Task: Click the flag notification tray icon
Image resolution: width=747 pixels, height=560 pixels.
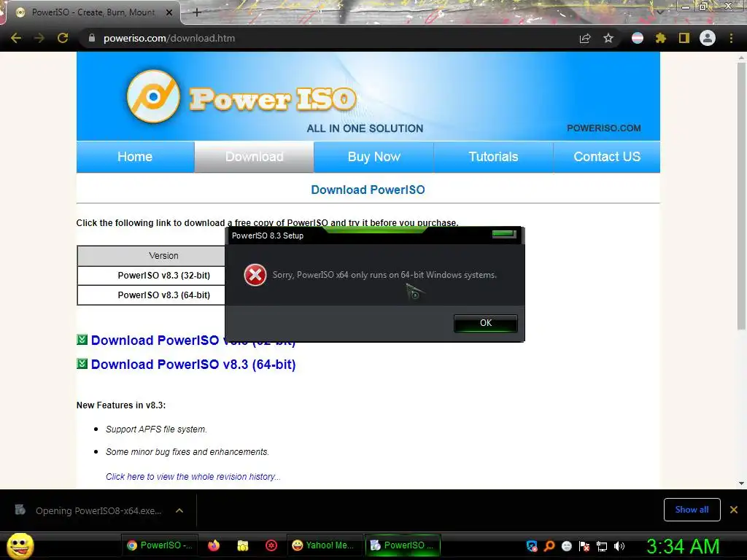Action: 584,546
